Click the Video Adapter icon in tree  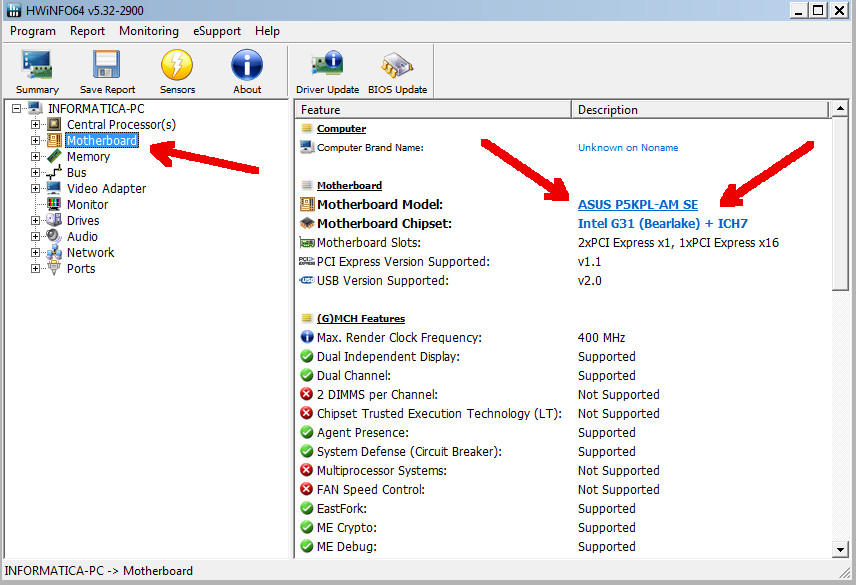coord(54,188)
